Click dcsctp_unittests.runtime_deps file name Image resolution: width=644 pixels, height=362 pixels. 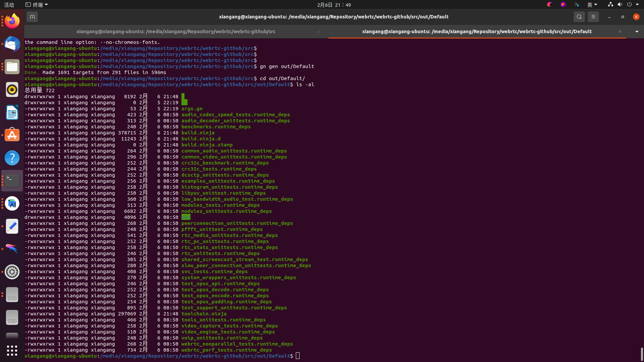coord(225,175)
